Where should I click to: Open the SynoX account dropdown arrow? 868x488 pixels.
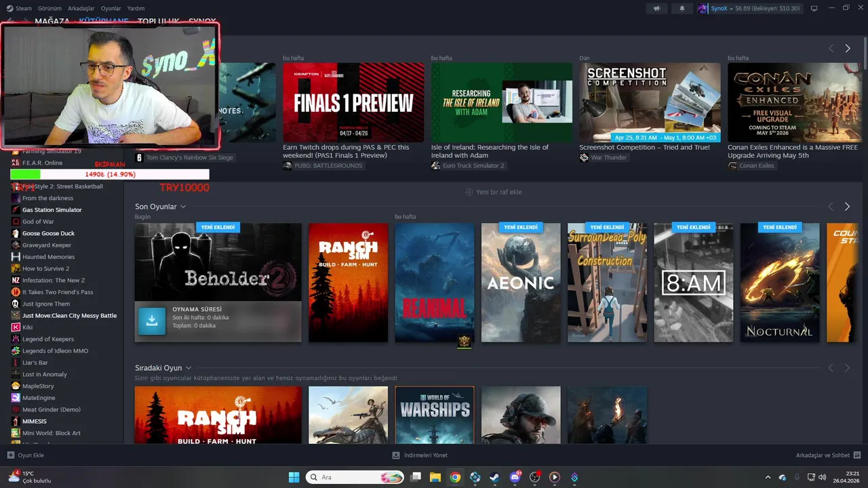click(x=731, y=9)
